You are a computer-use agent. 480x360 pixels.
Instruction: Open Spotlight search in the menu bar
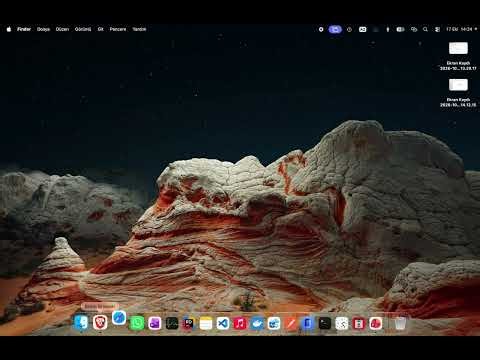pyautogui.click(x=425, y=29)
